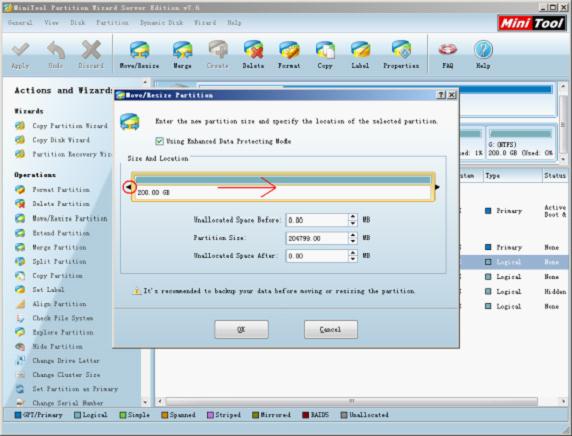The height and width of the screenshot is (436, 572).
Task: Toggle Using Enhanced Data Protecting Mode
Action: click(x=159, y=141)
